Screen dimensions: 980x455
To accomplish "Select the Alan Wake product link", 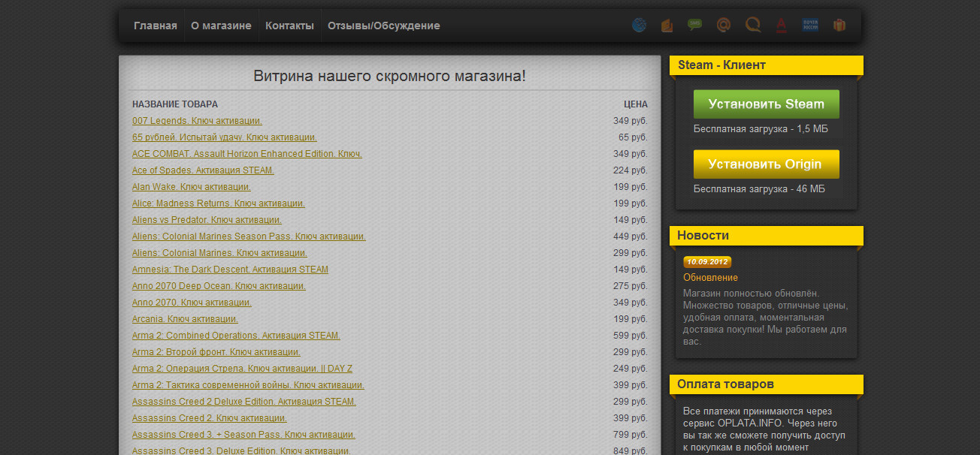I will tap(192, 187).
